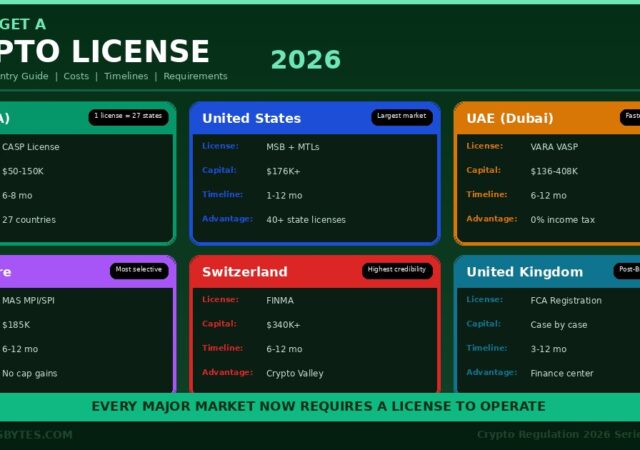The height and width of the screenshot is (450, 640).
Task: Click the "CASP License" value
Action: tap(31, 147)
